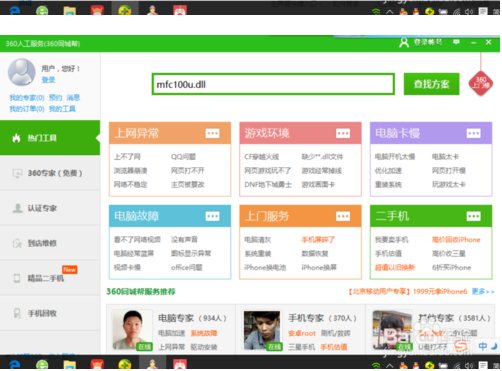Screen dimensions: 502x371
Task: Switch input language via 中 icon
Action: coord(482,346)
